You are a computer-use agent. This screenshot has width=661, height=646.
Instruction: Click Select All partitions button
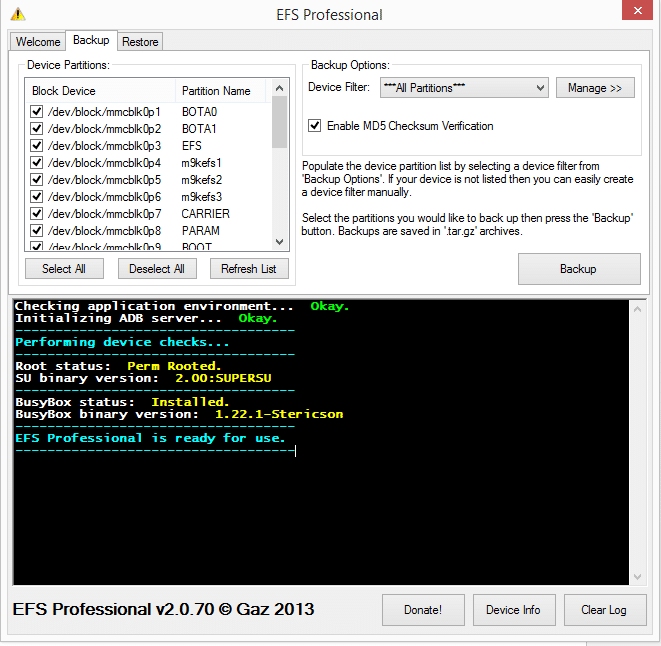[x=64, y=269]
